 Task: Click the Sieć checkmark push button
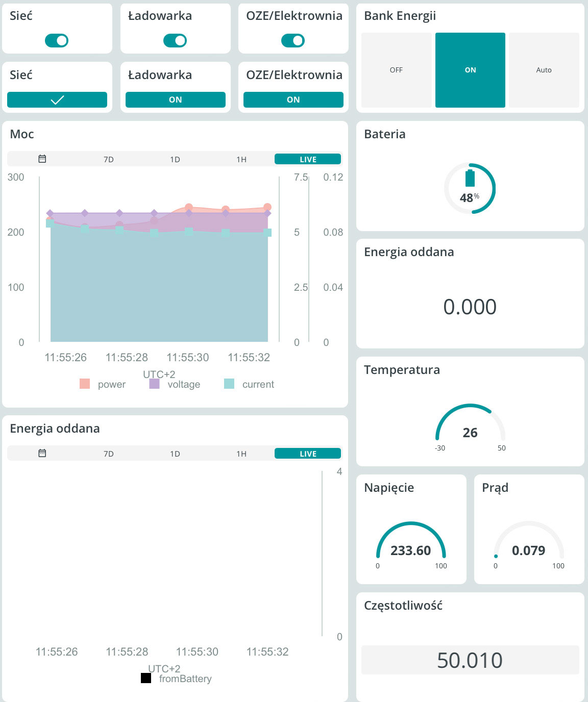[57, 99]
